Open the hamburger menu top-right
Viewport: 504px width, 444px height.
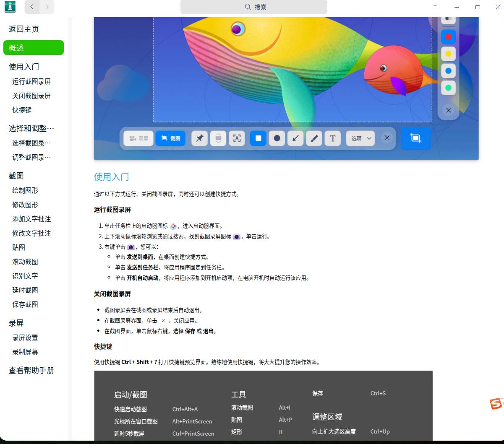(436, 7)
